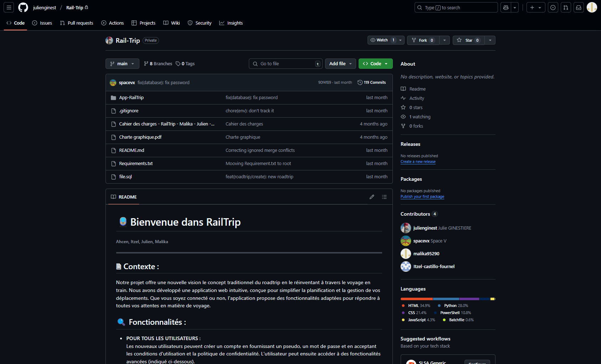
Task: Open the Add file dropdown
Action: click(340, 63)
